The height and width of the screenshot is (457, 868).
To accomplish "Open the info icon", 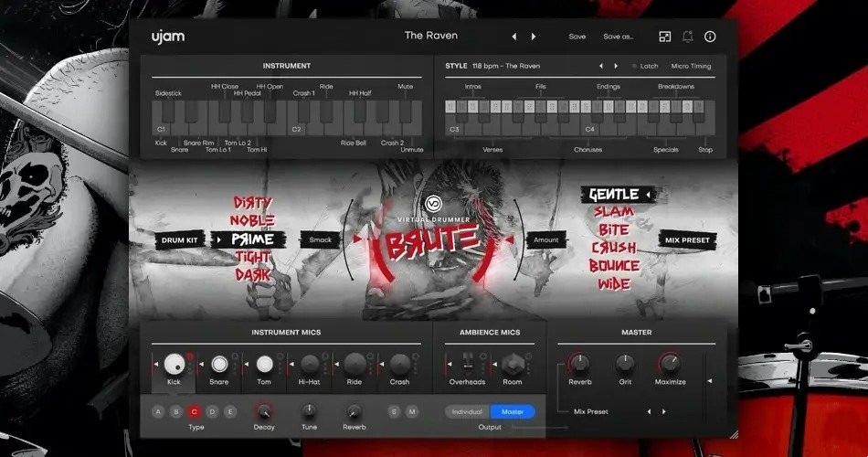I will pyautogui.click(x=710, y=37).
